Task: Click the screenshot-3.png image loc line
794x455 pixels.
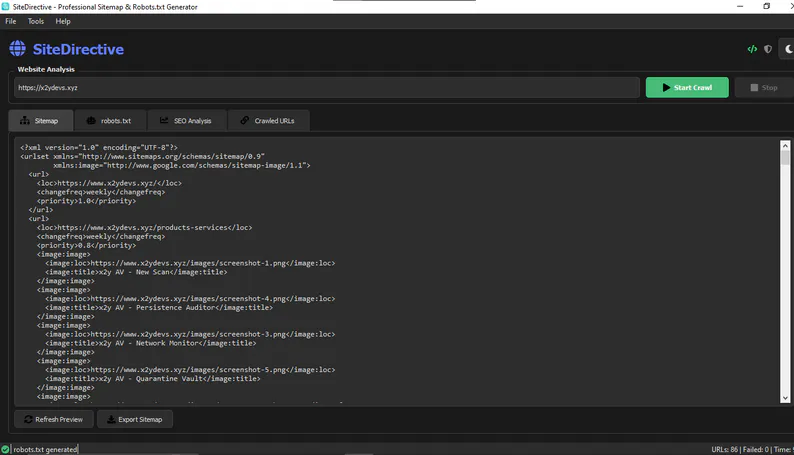Action: pyautogui.click(x=190, y=334)
